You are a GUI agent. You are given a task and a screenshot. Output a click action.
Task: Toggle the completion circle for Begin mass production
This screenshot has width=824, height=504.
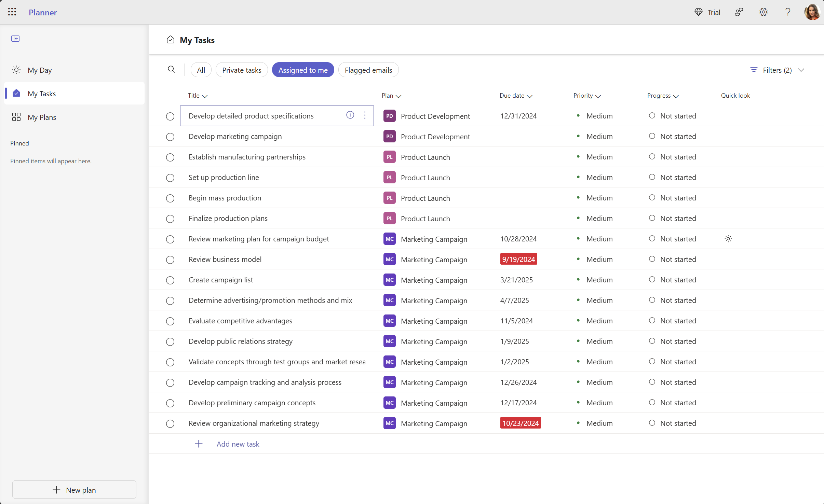coord(170,198)
